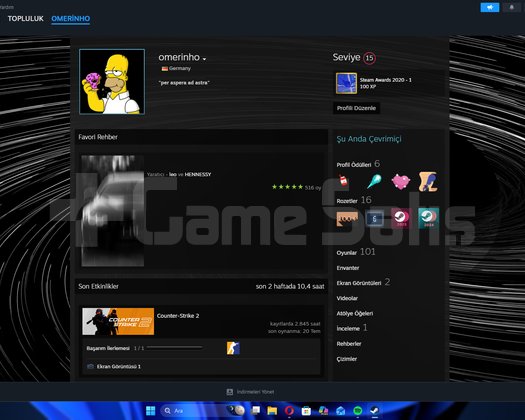Click the blue megaphone announcements icon
The image size is (525, 420).
[490, 7]
